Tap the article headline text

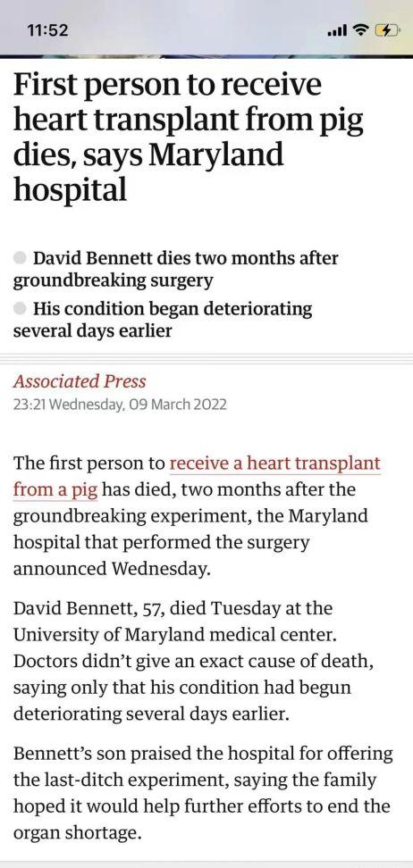click(189, 138)
